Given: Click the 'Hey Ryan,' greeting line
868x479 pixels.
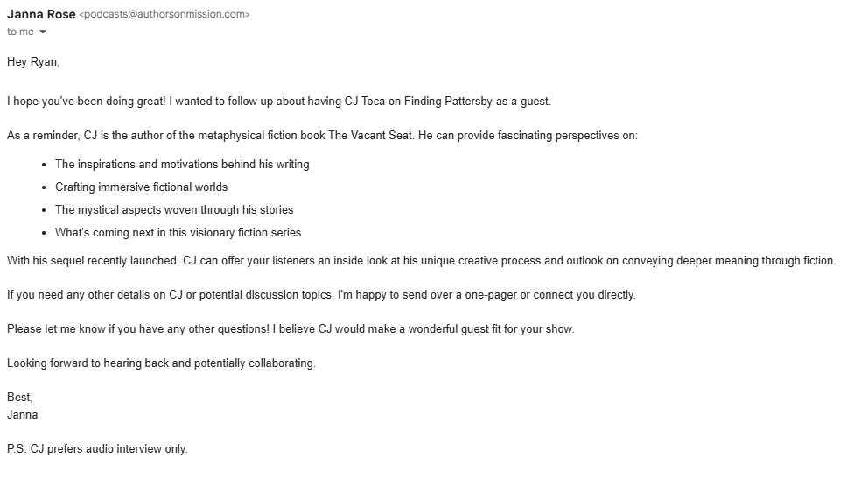Looking at the screenshot, I should (x=33, y=62).
